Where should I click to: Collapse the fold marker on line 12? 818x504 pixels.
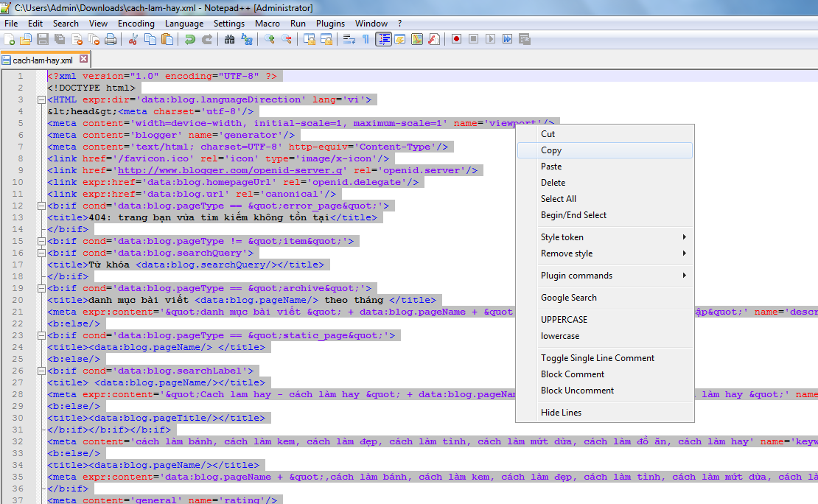click(41, 206)
